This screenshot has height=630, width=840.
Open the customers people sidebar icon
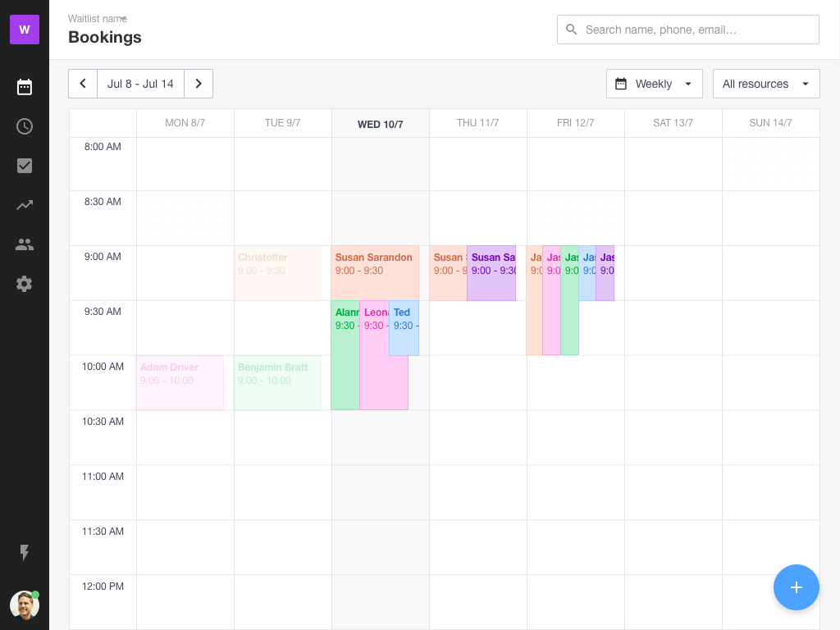click(25, 244)
